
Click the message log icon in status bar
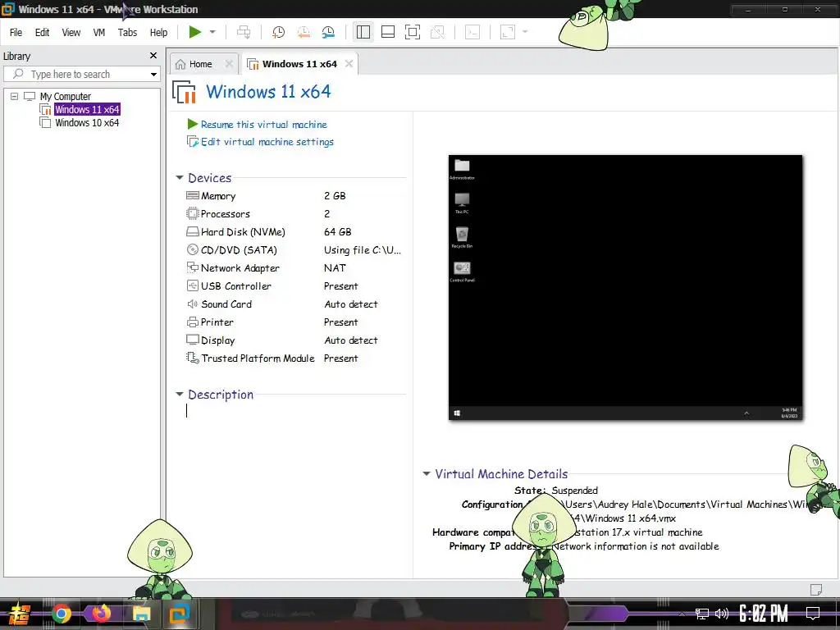point(816,589)
